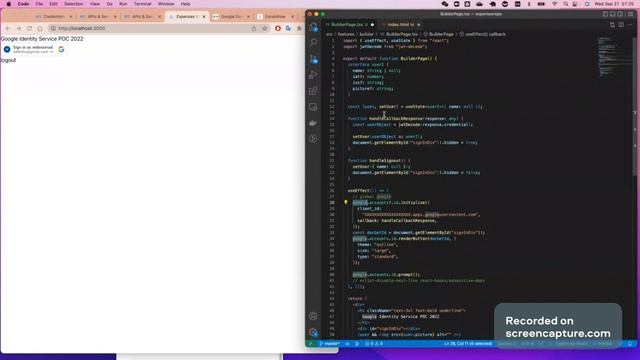The image size is (640, 360).
Task: Click the errors and warnings count in status bar
Action: pyautogui.click(x=374, y=344)
